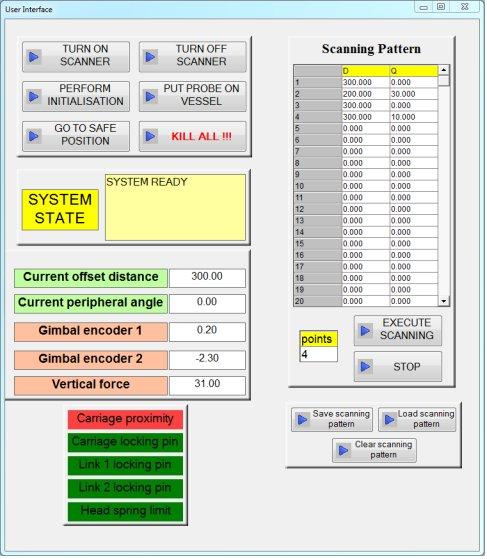The height and width of the screenshot is (559, 487).
Task: Click the blue arrow icon on Perform Initialisation
Action: click(34, 96)
